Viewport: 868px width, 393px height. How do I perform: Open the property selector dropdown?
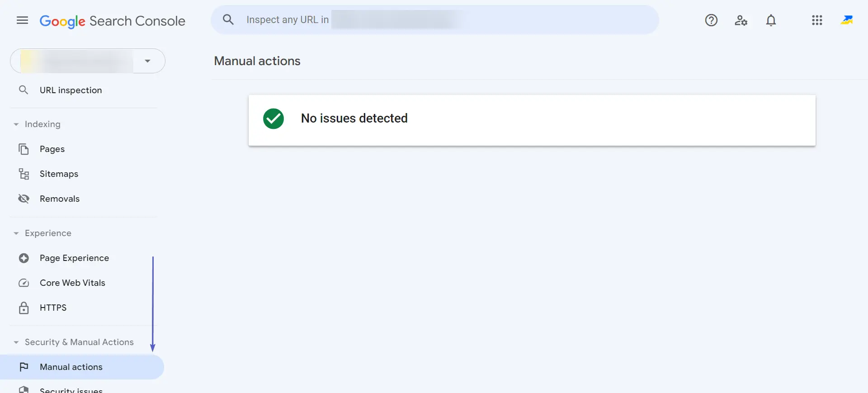pyautogui.click(x=148, y=61)
